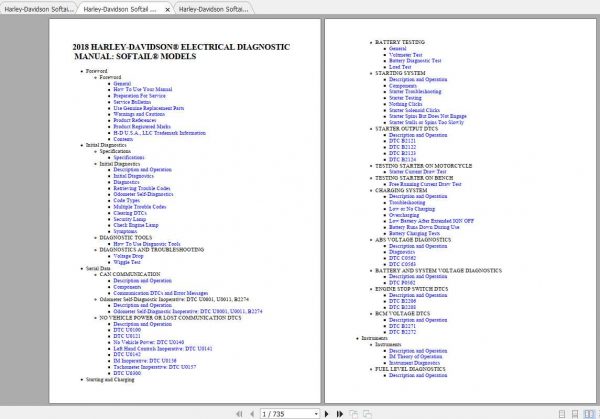The image size is (600, 419).
Task: Open 'Starter Troubleshooting' link
Action: click(415, 91)
